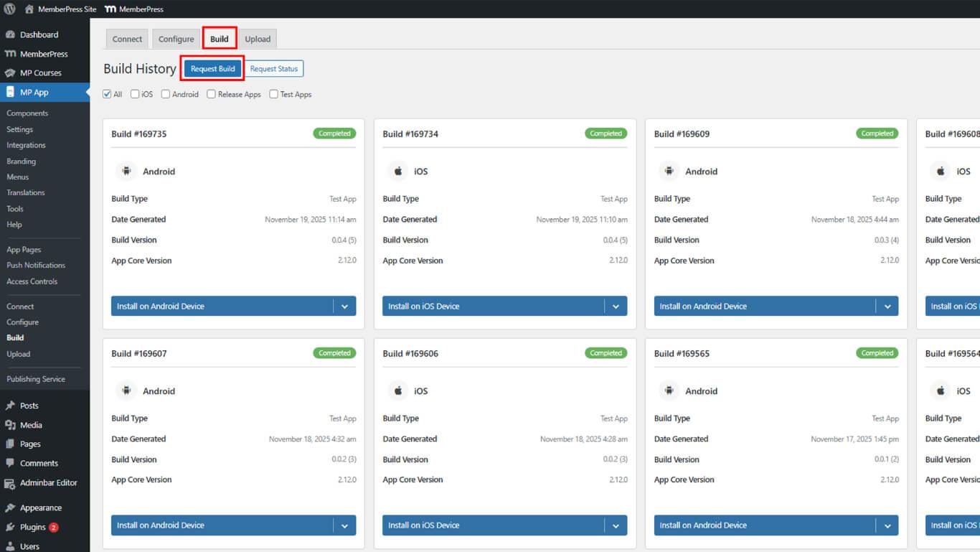
Task: Uncheck the All filter checkbox
Action: (108, 94)
